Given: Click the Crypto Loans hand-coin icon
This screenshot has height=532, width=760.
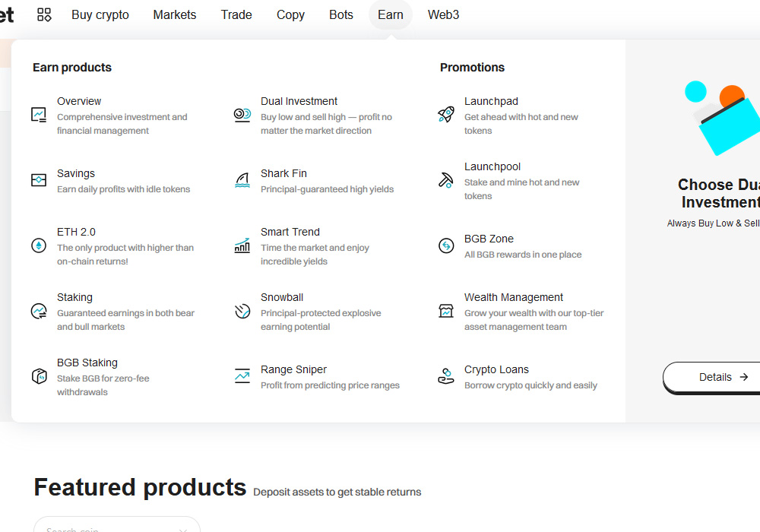Looking at the screenshot, I should coord(446,376).
